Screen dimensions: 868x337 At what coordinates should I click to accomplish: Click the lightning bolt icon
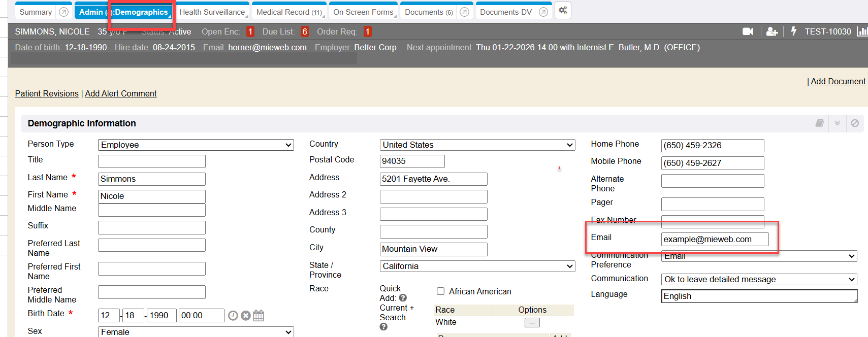794,31
